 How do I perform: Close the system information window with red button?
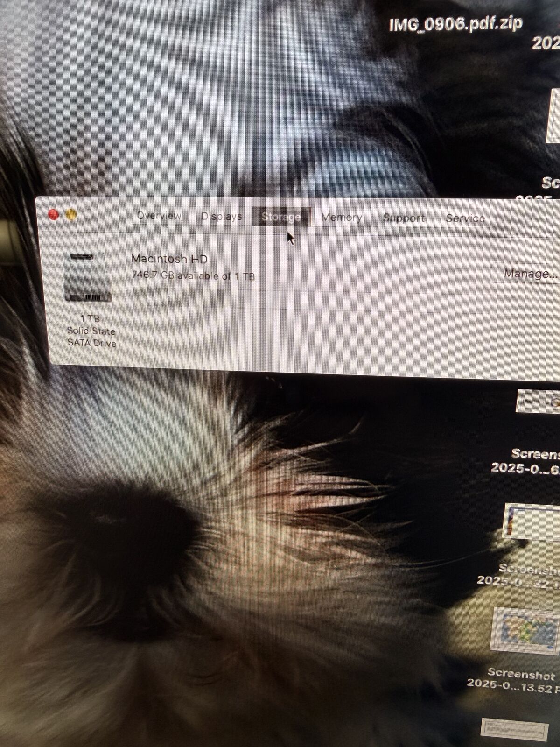[54, 215]
